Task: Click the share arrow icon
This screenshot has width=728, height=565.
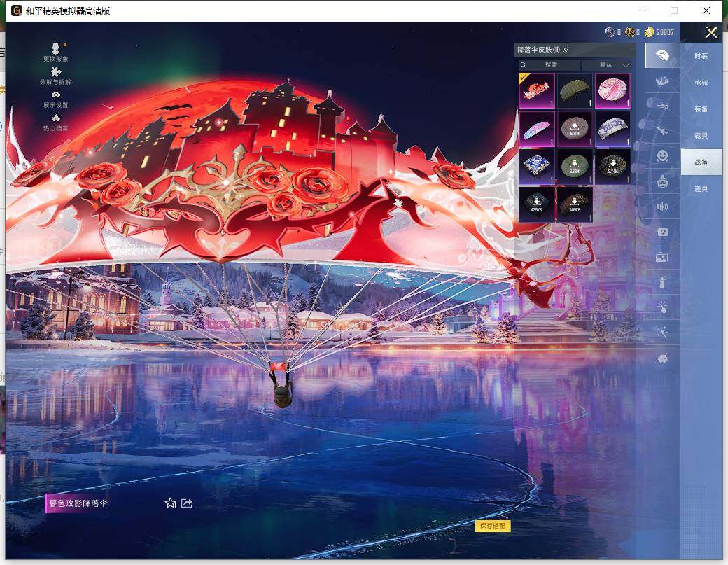Action: (187, 503)
